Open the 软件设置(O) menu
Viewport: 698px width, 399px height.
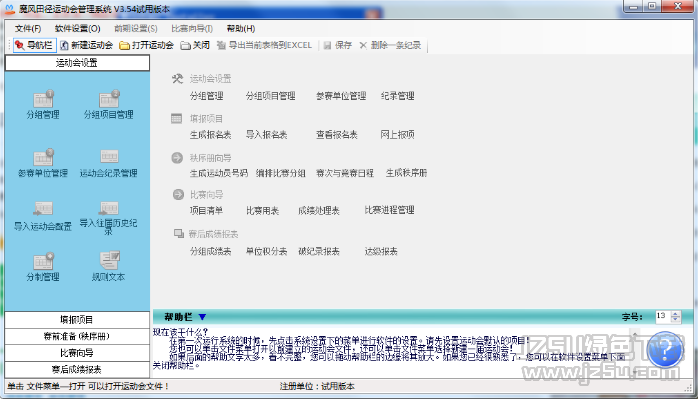77,28
